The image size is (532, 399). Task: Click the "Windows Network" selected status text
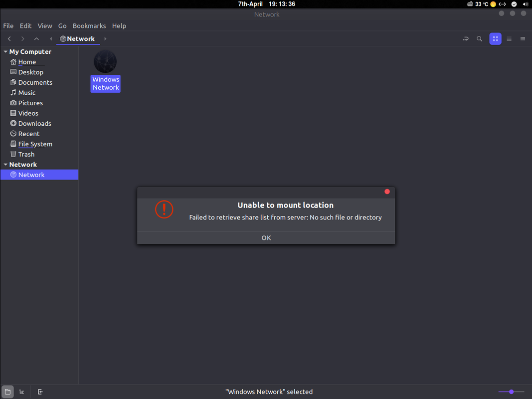(269, 392)
